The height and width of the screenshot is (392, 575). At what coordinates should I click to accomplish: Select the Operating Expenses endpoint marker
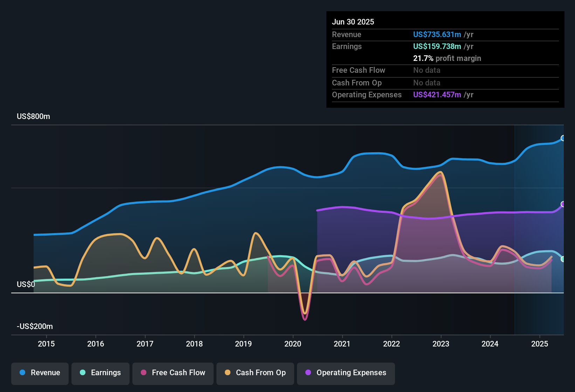point(563,204)
